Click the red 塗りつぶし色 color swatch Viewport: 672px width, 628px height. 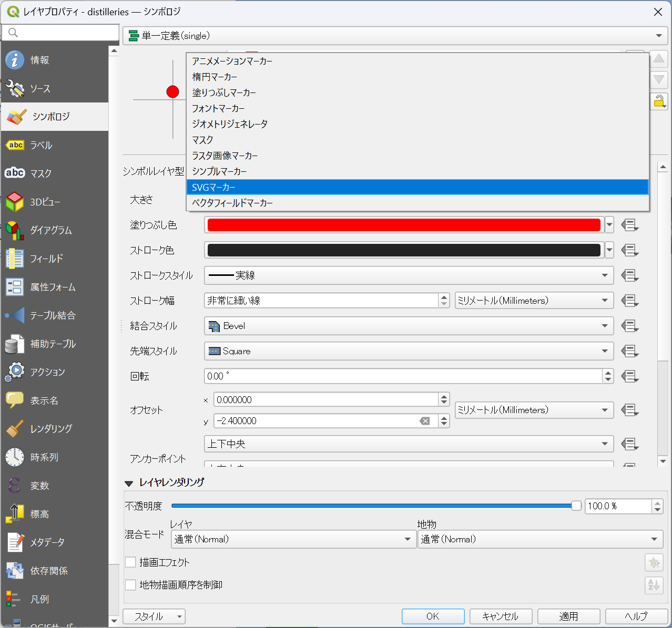click(x=403, y=225)
